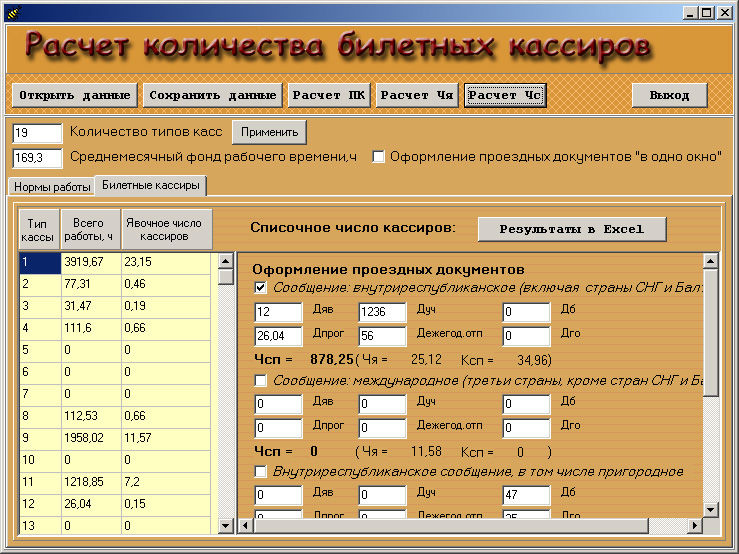Image resolution: width=739 pixels, height=554 pixels.
Task: Click the right panel's horizontal scrollbar thumb
Action: click(x=450, y=525)
